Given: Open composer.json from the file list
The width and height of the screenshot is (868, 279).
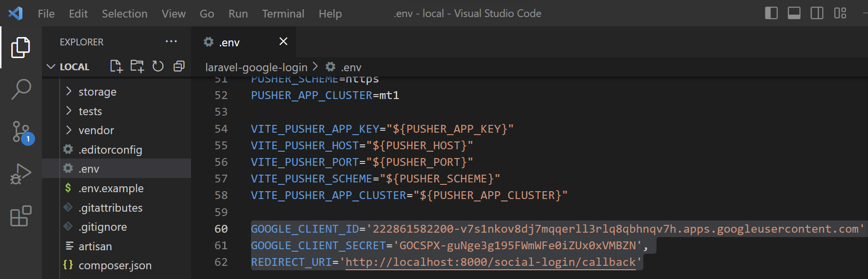Looking at the screenshot, I should pyautogui.click(x=115, y=265).
